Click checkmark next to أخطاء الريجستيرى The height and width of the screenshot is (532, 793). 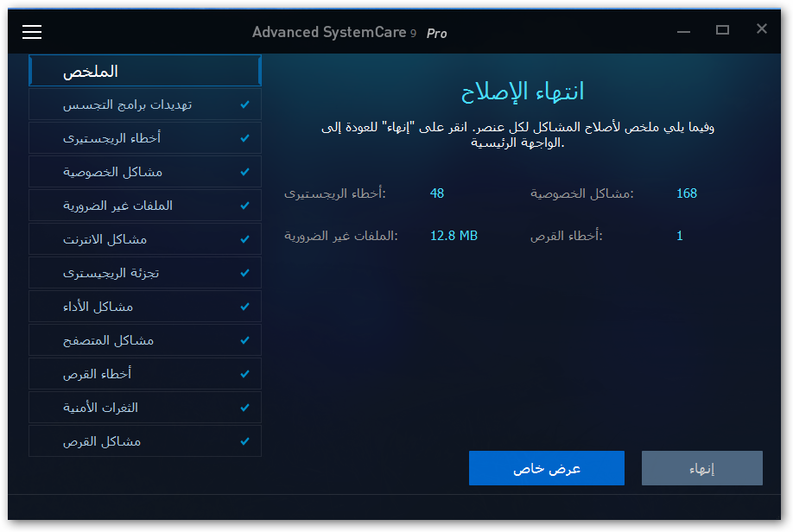245,138
